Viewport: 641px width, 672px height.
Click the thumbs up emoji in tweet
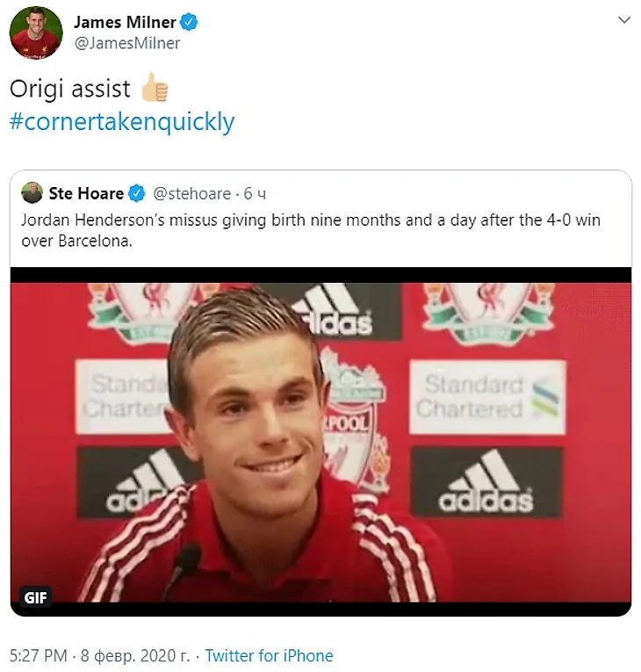154,88
